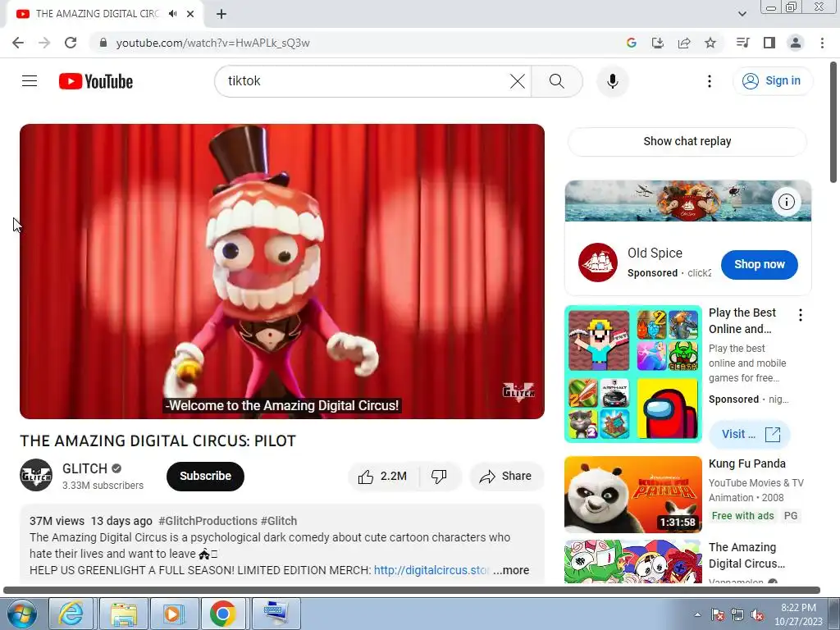This screenshot has width=840, height=630.
Task: Open the Windows Start button
Action: [x=21, y=614]
